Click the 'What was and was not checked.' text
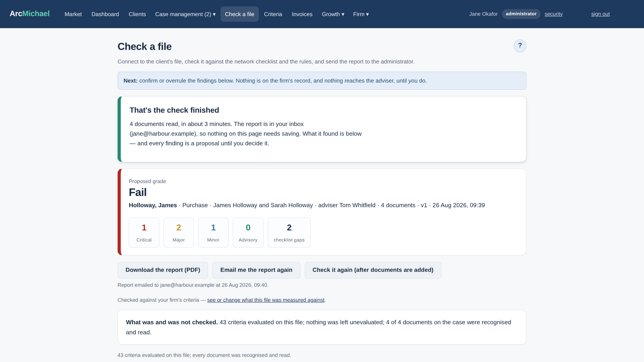Screen dimensions: 644x362 point(172,322)
